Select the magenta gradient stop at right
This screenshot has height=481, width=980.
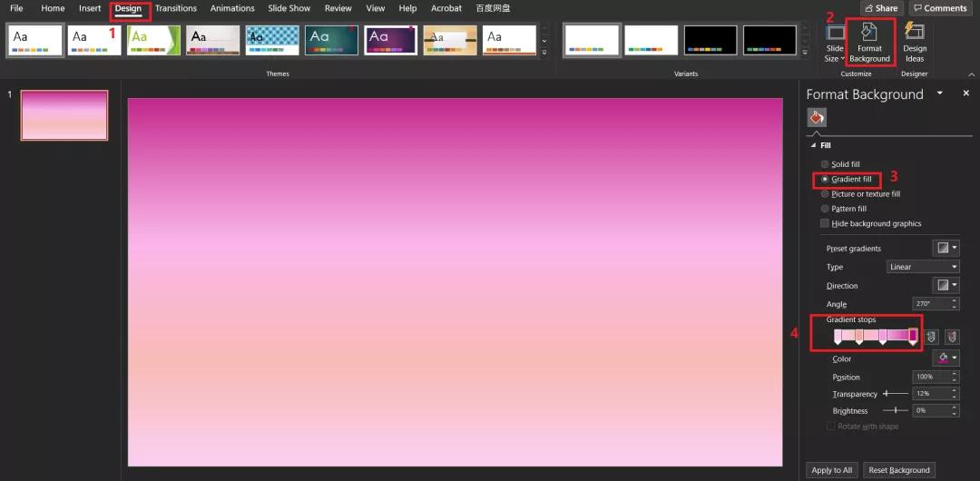click(913, 337)
